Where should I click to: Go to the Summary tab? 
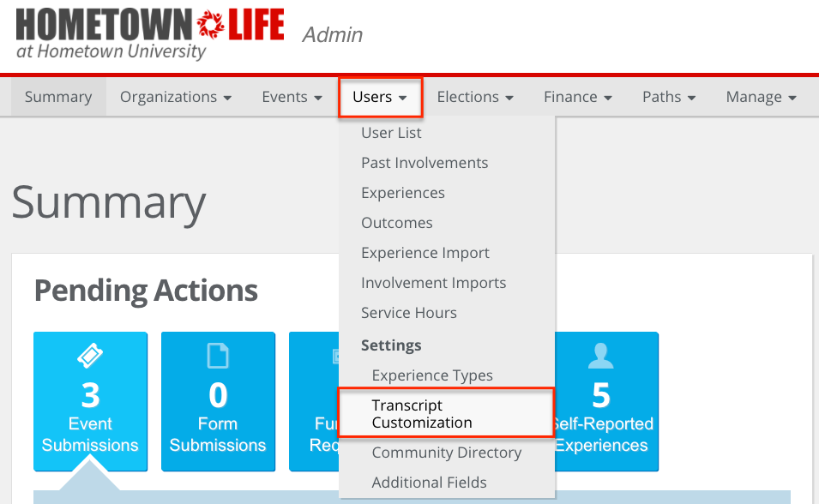(x=58, y=97)
